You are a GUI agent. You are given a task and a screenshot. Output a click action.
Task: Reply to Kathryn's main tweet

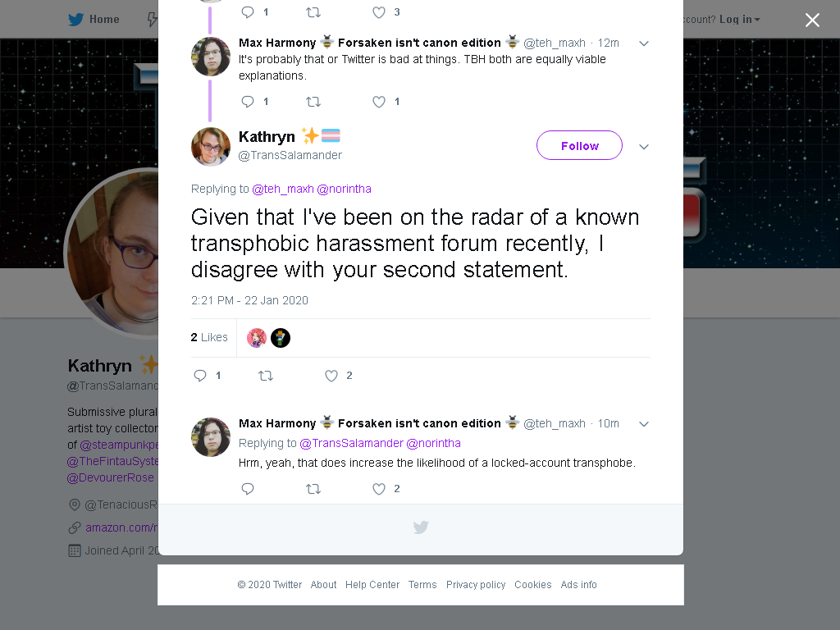coord(200,376)
